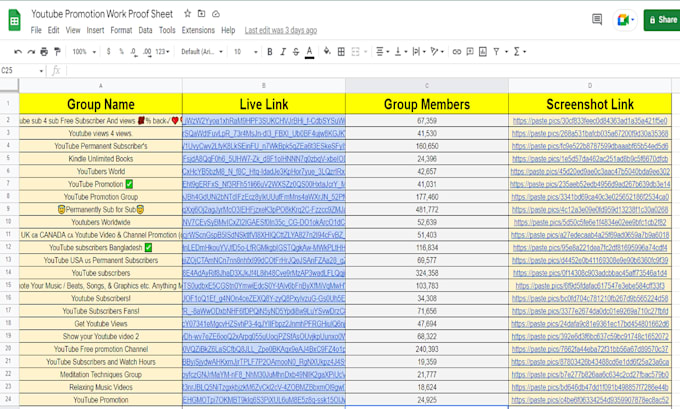The image size is (680, 409).
Task: Format as currency with dollar icon
Action: tap(108, 52)
